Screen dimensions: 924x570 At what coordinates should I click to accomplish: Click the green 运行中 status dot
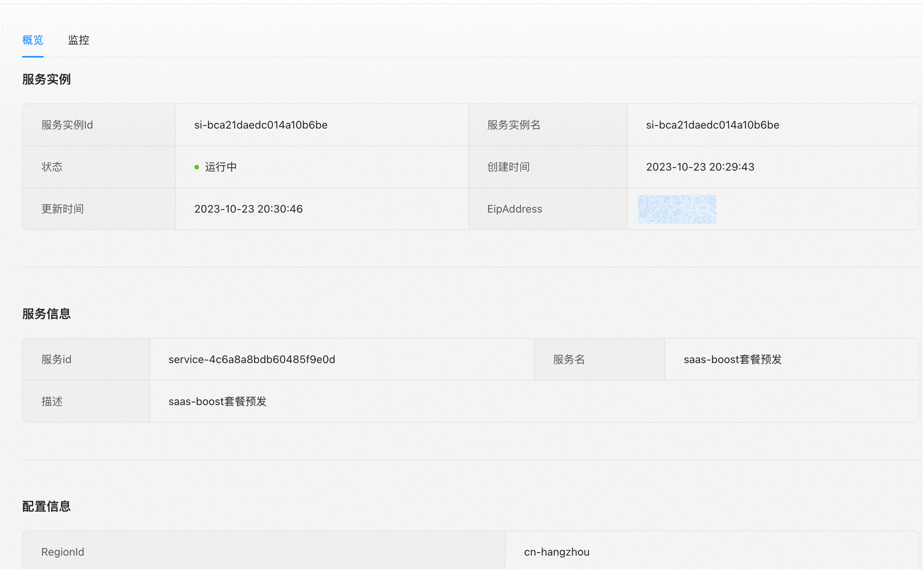click(x=197, y=167)
